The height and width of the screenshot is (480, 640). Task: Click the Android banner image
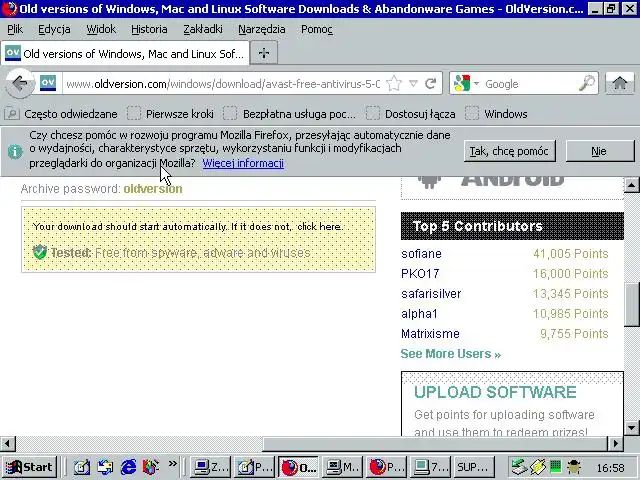512,188
